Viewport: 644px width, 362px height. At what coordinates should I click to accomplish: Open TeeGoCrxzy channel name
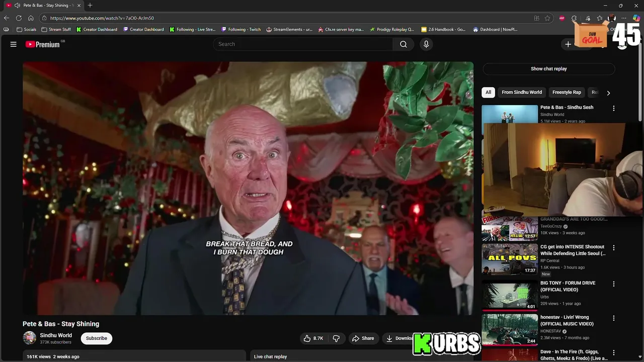pos(551,226)
